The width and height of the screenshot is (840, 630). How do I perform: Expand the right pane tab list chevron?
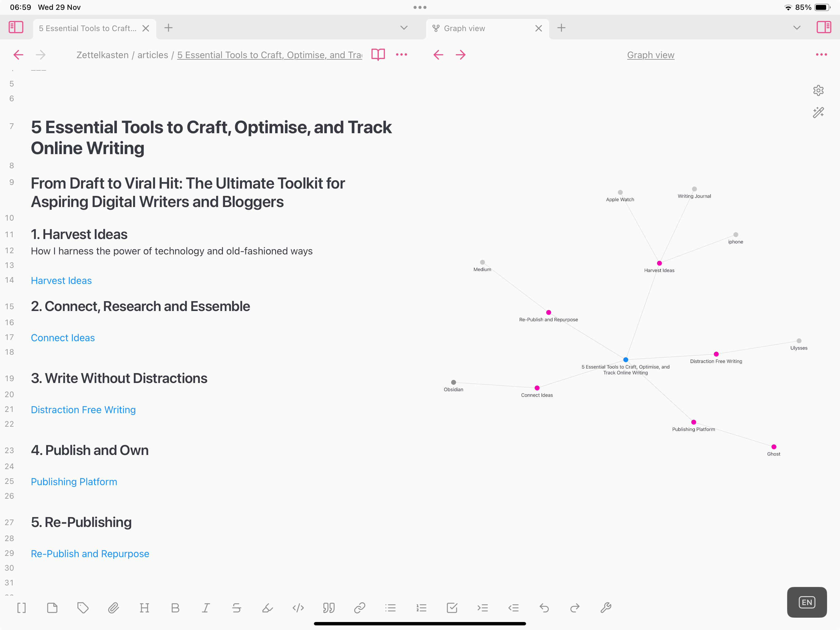point(797,28)
